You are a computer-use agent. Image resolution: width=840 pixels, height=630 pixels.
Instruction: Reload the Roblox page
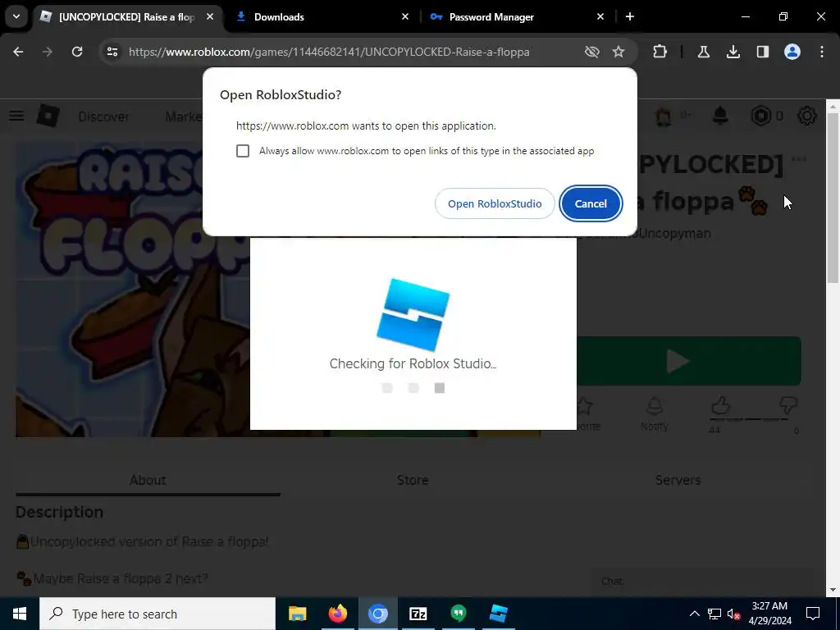coord(77,52)
